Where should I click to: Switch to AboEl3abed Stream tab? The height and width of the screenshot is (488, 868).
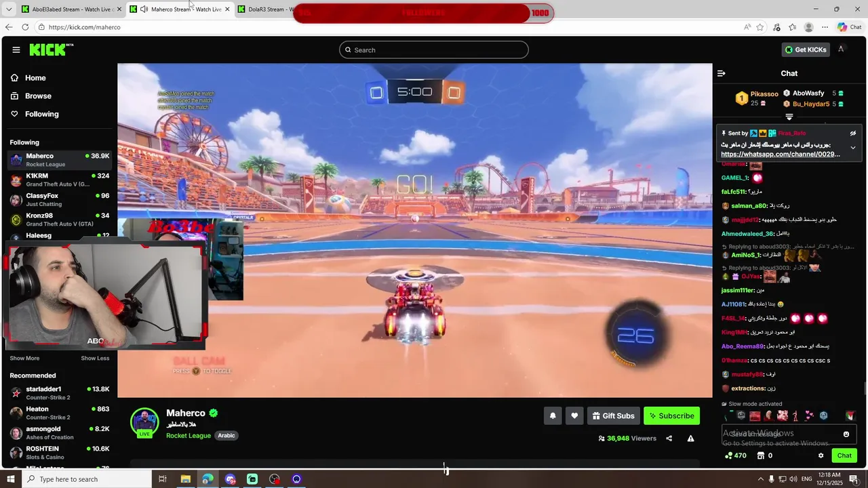pos(72,9)
